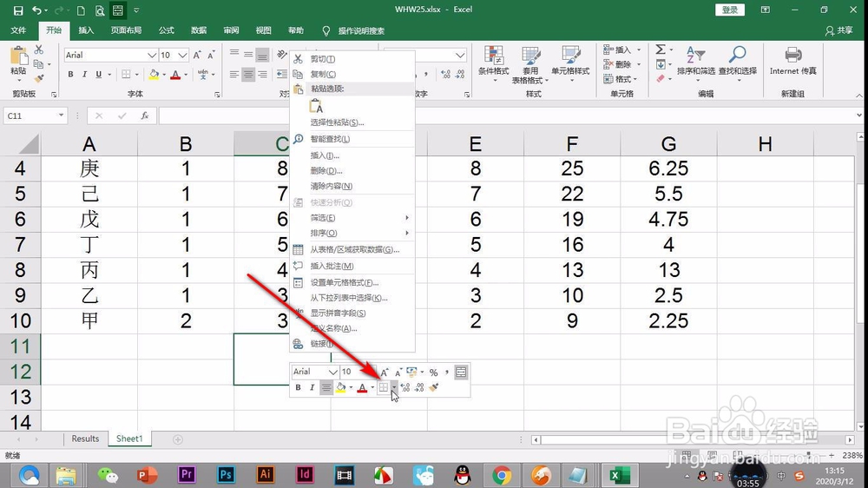Click the Clear eraser icon in Editing group
The width and height of the screenshot is (868, 488).
[x=661, y=79]
